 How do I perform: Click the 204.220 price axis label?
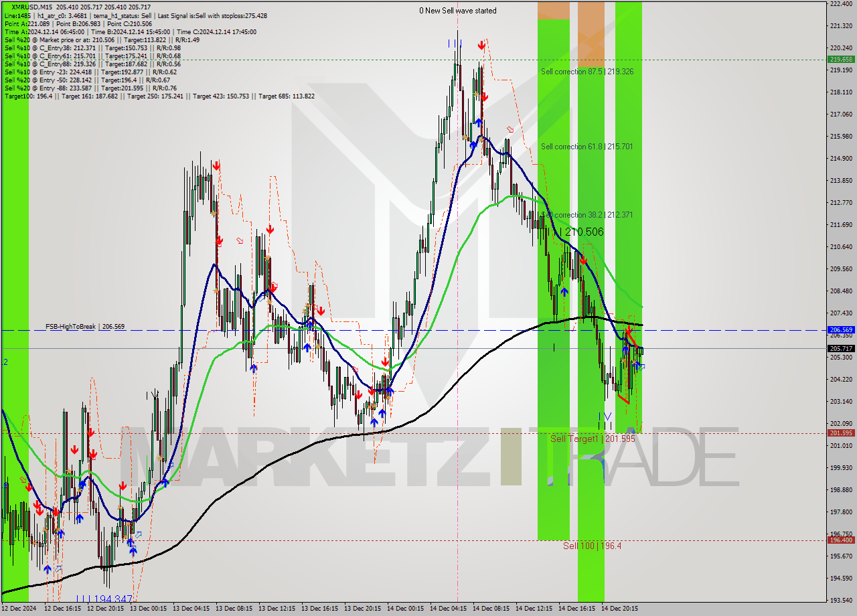click(x=841, y=379)
